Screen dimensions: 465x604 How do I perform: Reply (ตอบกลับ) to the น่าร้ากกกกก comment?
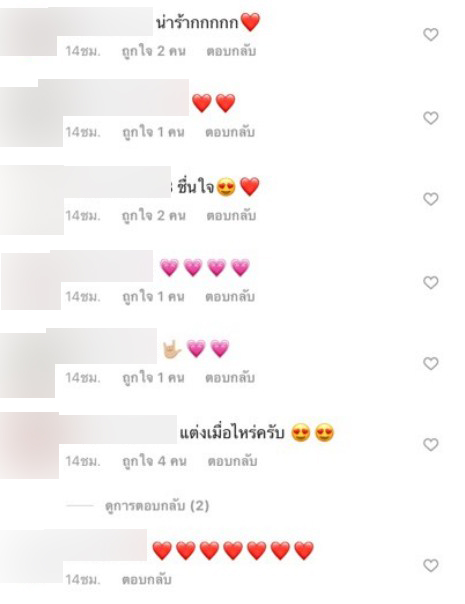click(x=231, y=51)
